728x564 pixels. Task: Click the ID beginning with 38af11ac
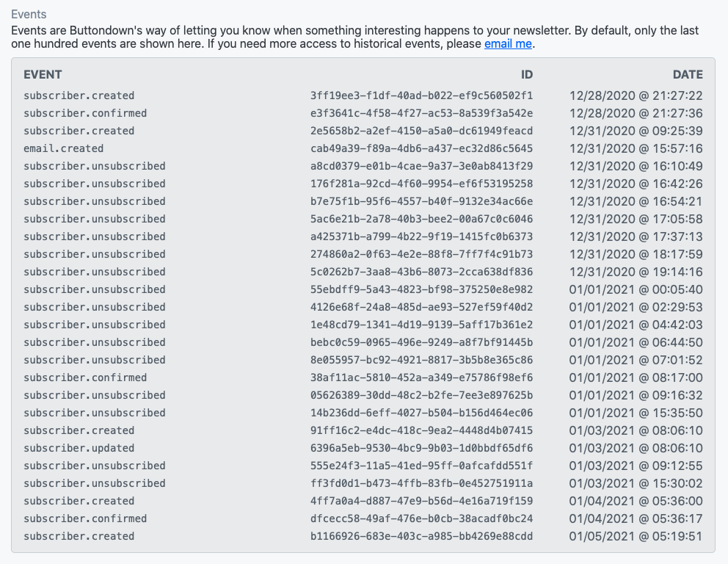click(x=421, y=377)
